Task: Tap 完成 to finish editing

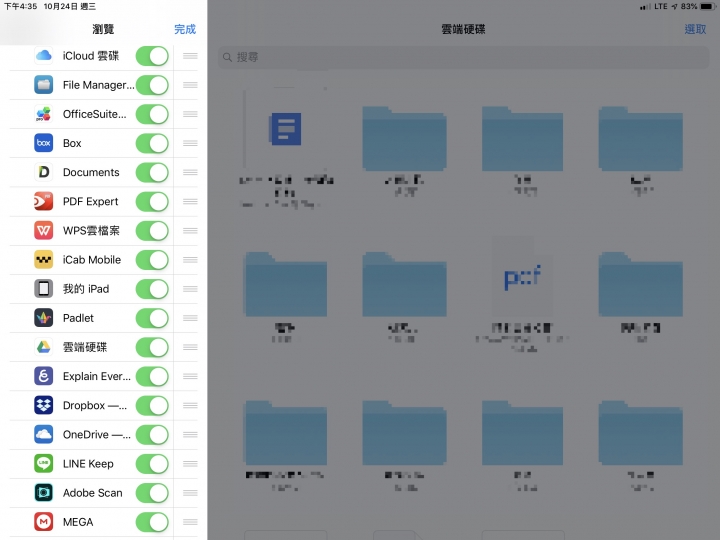Action: (185, 29)
